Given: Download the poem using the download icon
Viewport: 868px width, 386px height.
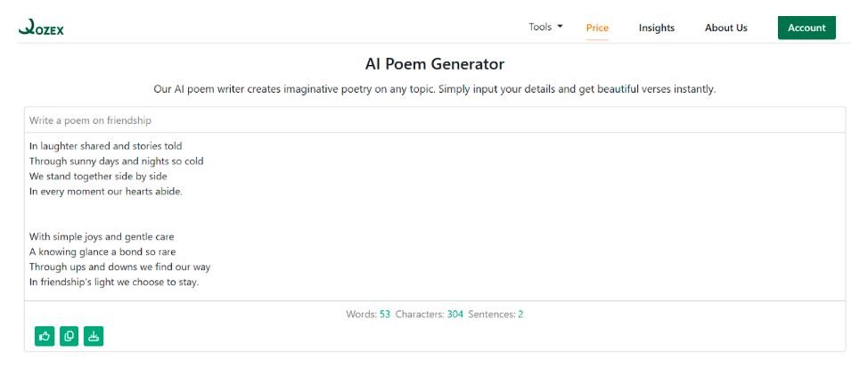Looking at the screenshot, I should (x=94, y=336).
